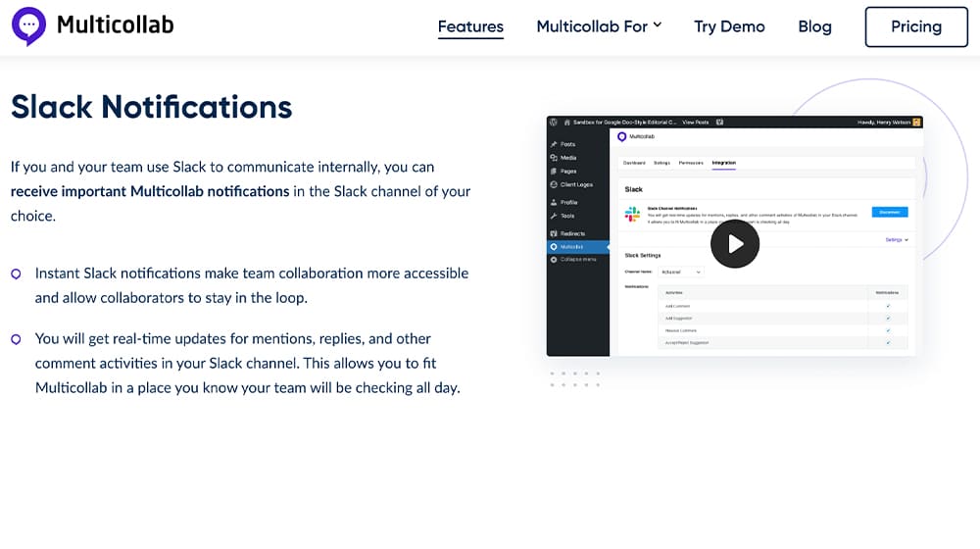Click the Tools wrench icon in the preview sidebar
Viewport: 980px width, 549px height.
tap(554, 216)
